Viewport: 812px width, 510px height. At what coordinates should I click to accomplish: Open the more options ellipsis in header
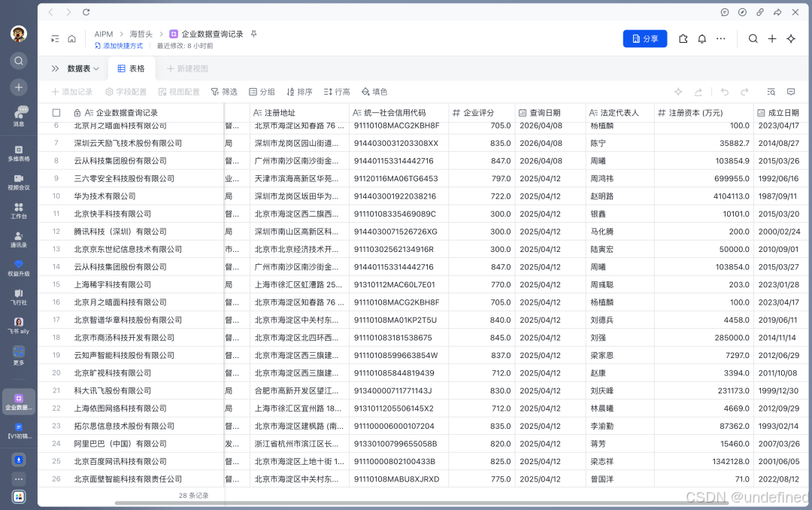[x=721, y=39]
